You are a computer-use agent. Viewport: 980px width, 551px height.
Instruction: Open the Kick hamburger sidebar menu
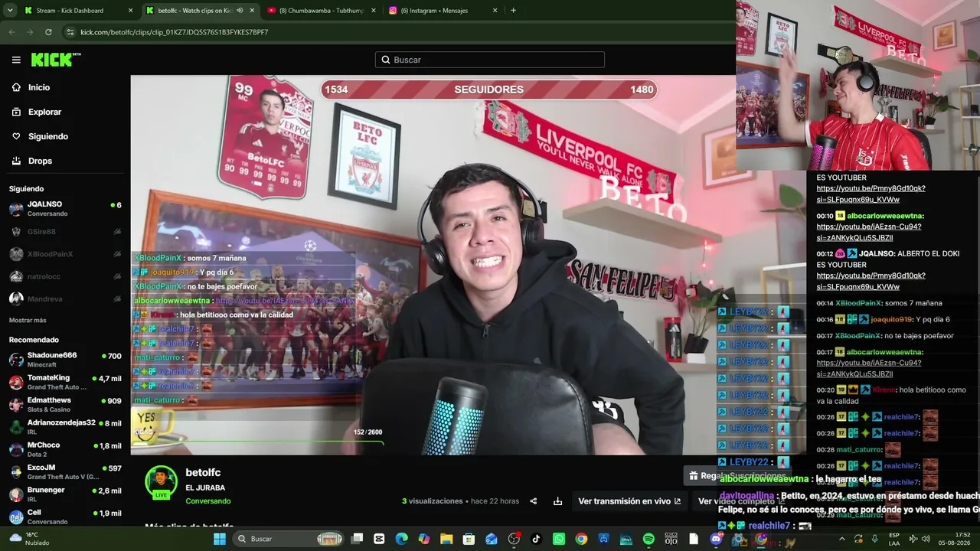point(16,60)
